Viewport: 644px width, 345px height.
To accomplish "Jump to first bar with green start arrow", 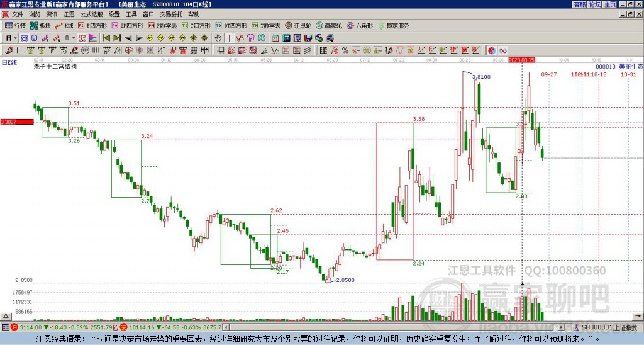I will 106,38.
